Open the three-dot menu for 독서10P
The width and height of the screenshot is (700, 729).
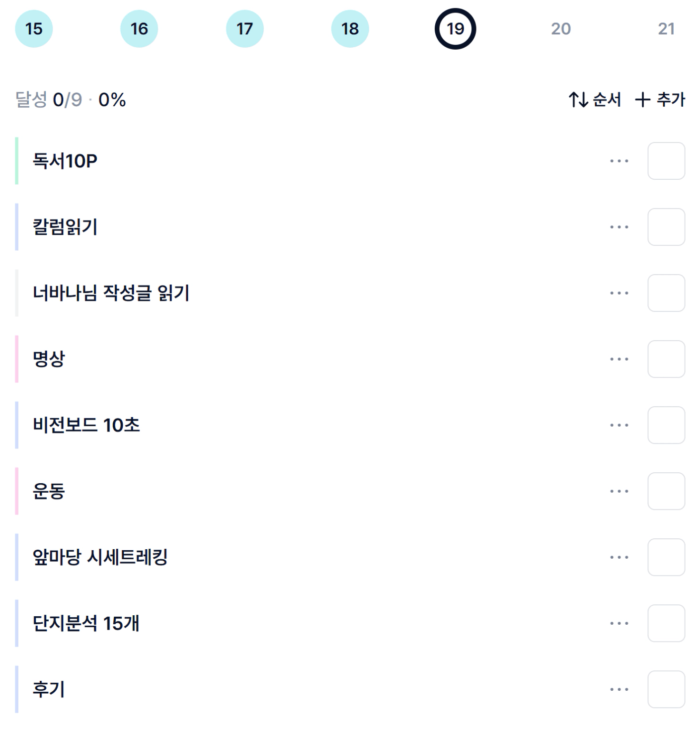[619, 161]
